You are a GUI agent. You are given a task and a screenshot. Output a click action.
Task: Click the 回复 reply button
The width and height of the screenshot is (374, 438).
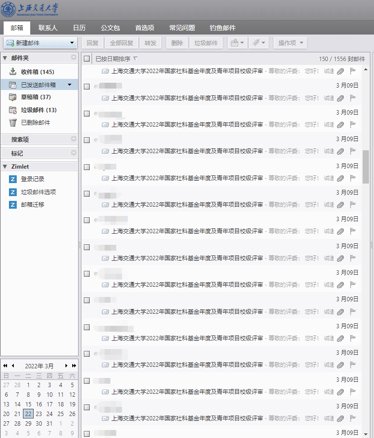(x=92, y=43)
